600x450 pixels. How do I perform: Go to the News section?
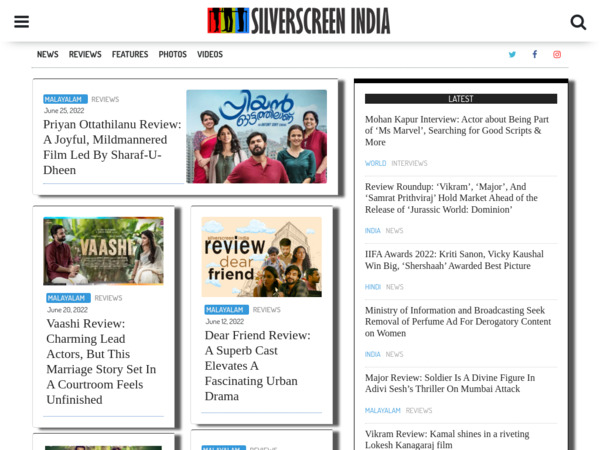(x=47, y=54)
